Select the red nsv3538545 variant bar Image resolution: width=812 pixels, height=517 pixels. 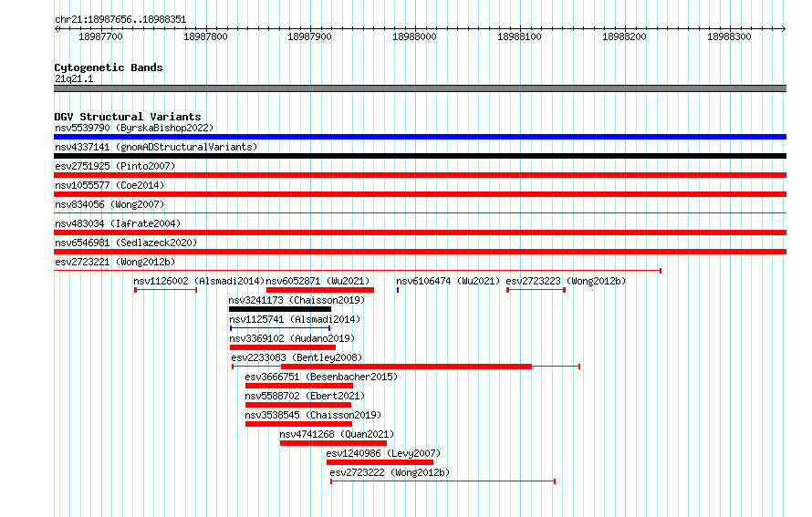coord(299,424)
